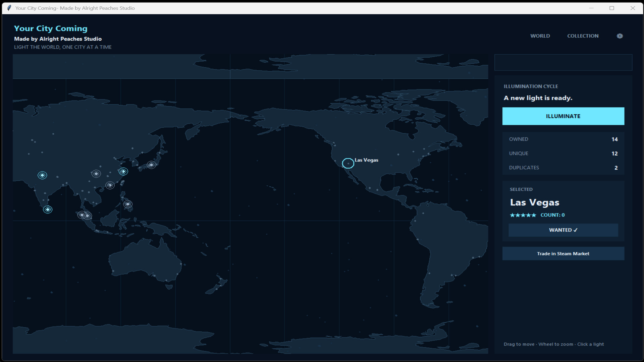Choose the city marker in the Philippines
The image size is (644, 362).
click(x=127, y=204)
